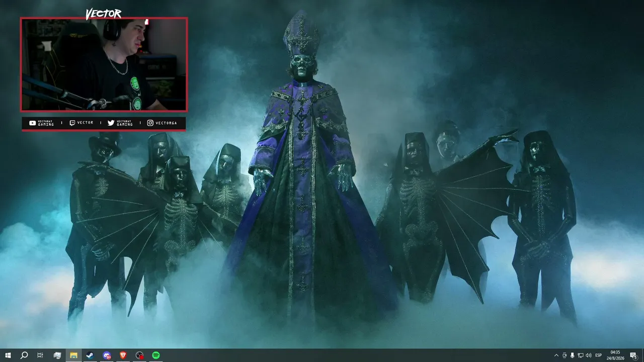The image size is (644, 362).
Task: Switch to Steam taskbar icon
Action: coord(90,355)
